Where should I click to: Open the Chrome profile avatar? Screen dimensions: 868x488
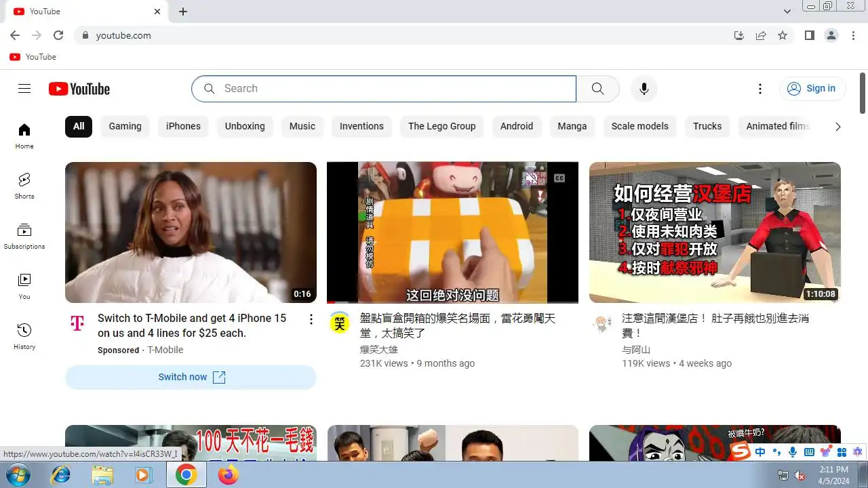(x=831, y=35)
